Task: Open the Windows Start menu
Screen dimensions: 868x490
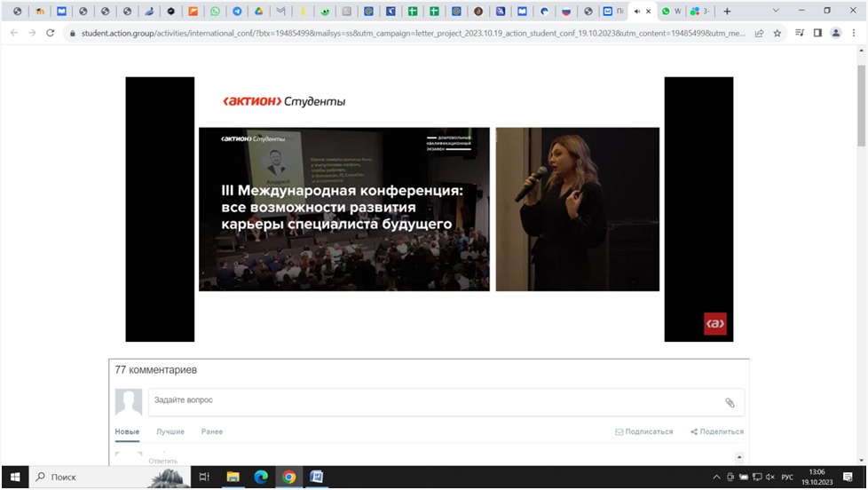Action: tap(15, 477)
